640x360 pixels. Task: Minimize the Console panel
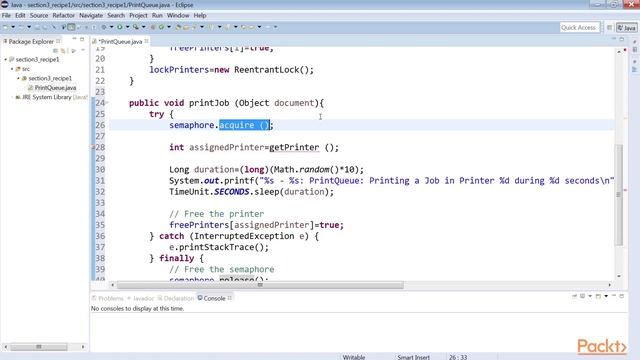pos(613,296)
